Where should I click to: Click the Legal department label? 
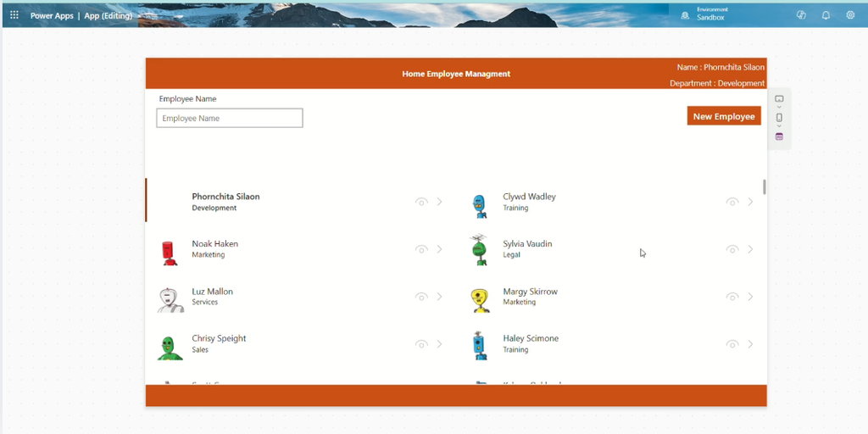tap(511, 255)
